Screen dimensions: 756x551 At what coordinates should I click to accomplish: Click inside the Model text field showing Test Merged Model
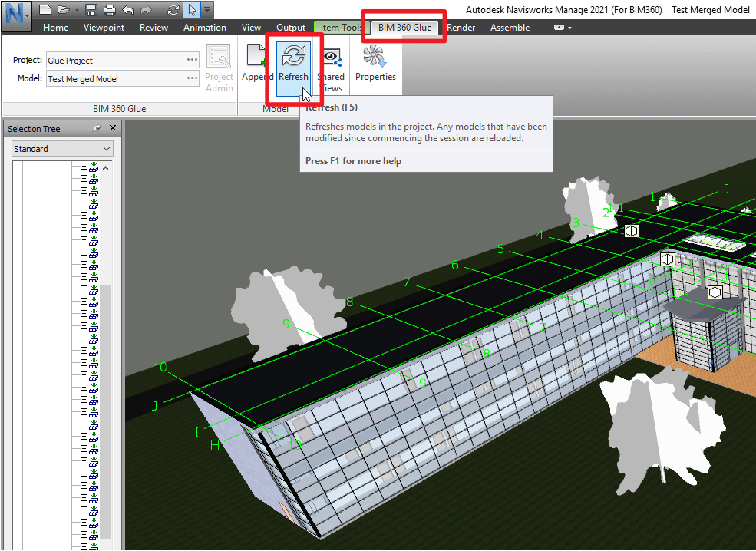(x=119, y=78)
